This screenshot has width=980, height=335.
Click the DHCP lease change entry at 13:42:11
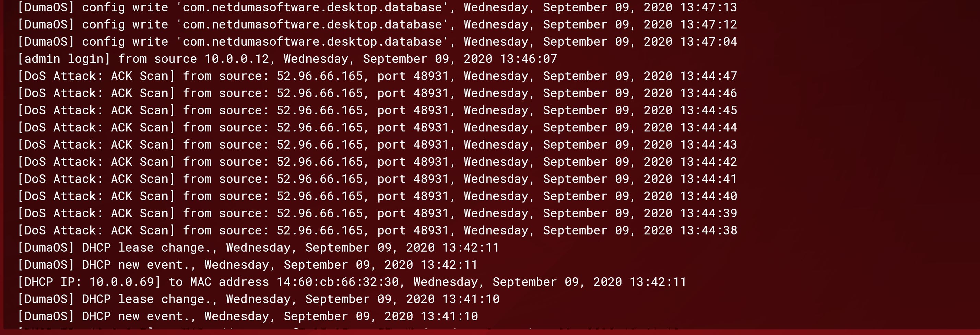click(x=258, y=248)
